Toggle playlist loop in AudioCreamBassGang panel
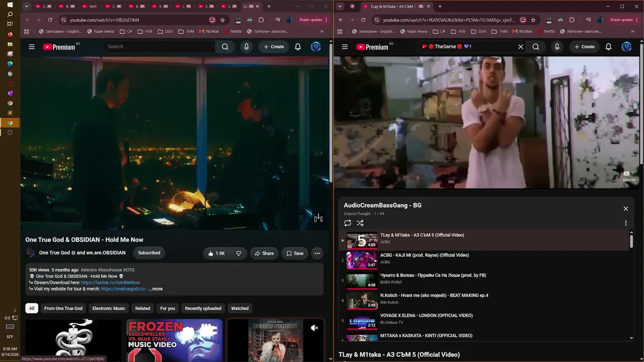 point(348,223)
